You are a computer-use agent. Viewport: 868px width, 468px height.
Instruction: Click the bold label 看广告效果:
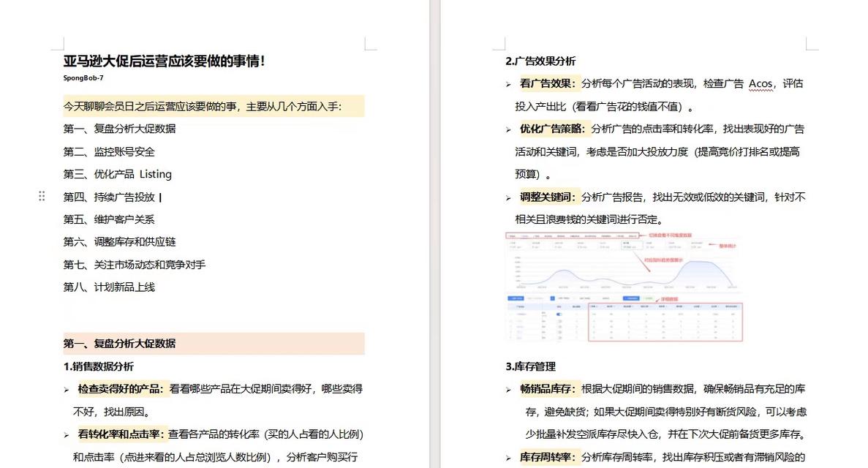(548, 83)
